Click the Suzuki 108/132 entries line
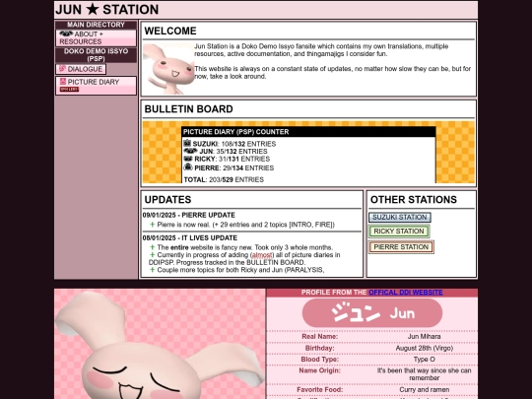532x399 pixels. click(x=230, y=144)
